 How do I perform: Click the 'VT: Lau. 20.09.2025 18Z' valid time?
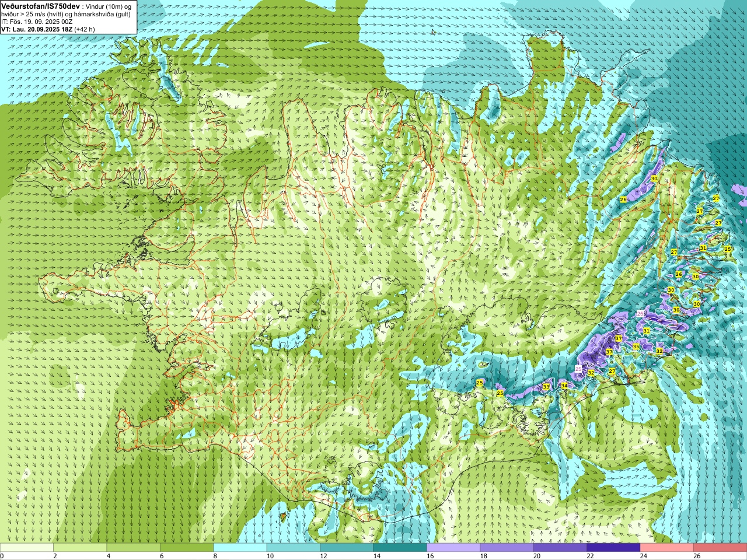pos(36,29)
